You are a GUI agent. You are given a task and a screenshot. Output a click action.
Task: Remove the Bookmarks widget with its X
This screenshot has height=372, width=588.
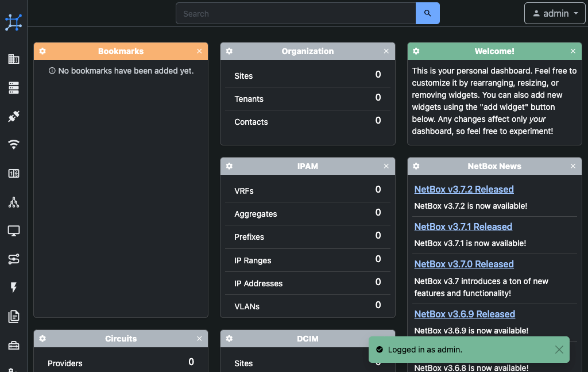tap(199, 51)
